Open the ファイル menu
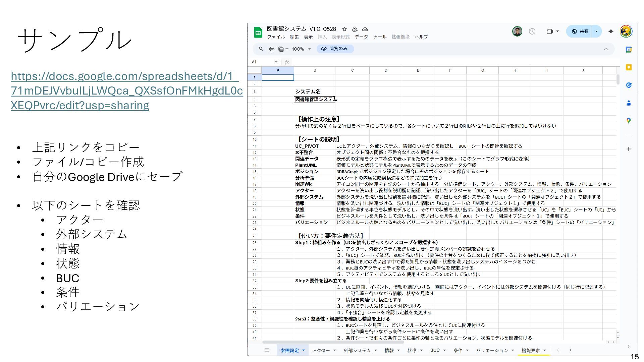 coord(276,37)
